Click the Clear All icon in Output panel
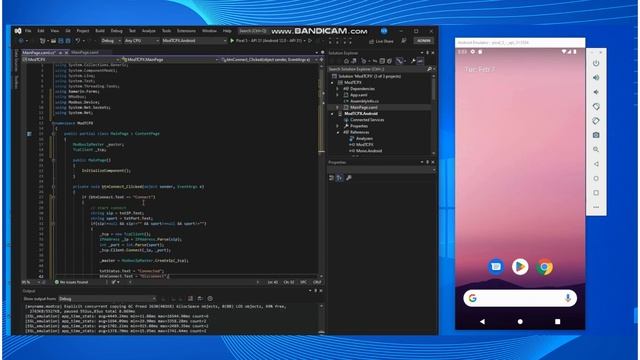 [191, 299]
